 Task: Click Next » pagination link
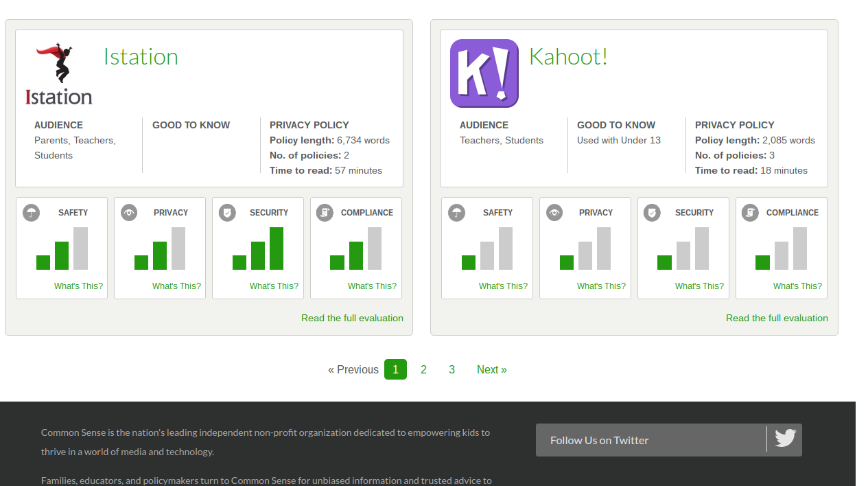point(492,369)
